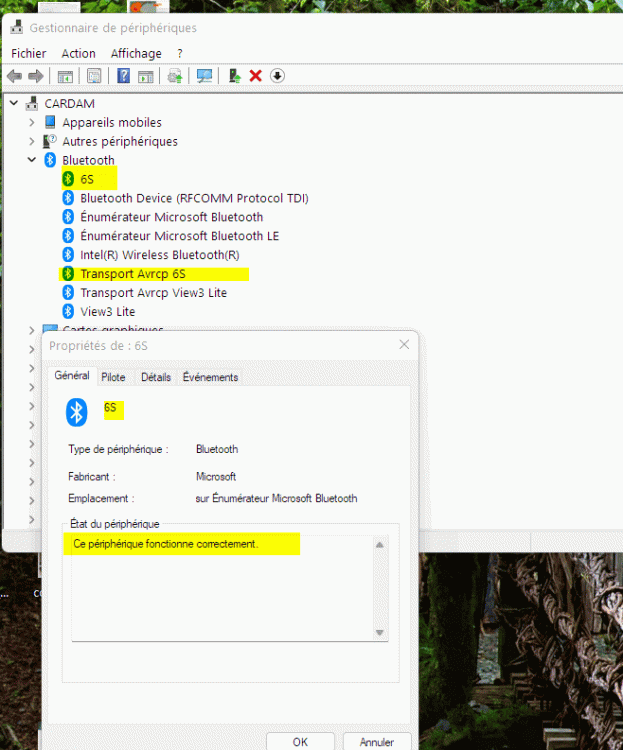Click the device status scrollbar down arrow
This screenshot has width=623, height=750.
coord(379,632)
